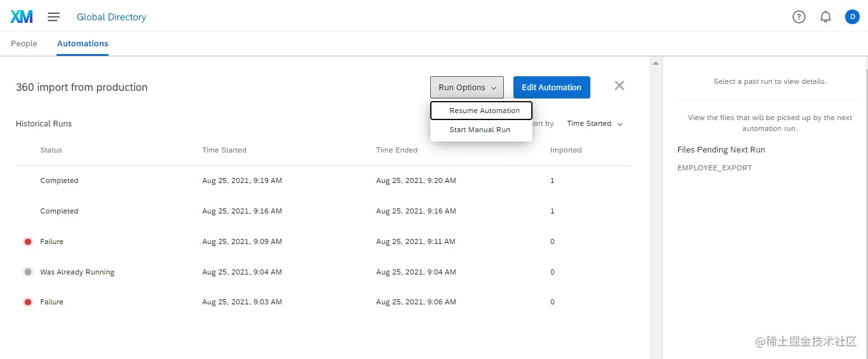The height and width of the screenshot is (359, 868).
Task: Open the notifications bell
Action: tap(825, 17)
